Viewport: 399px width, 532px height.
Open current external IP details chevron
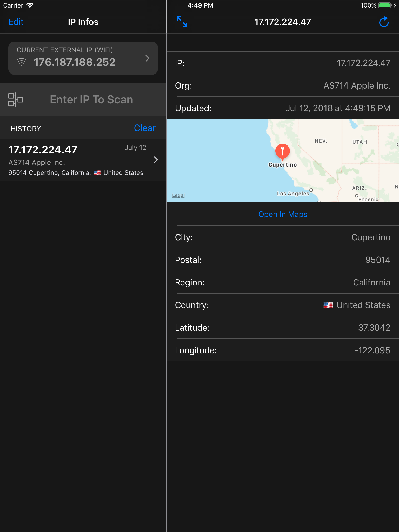click(x=147, y=58)
